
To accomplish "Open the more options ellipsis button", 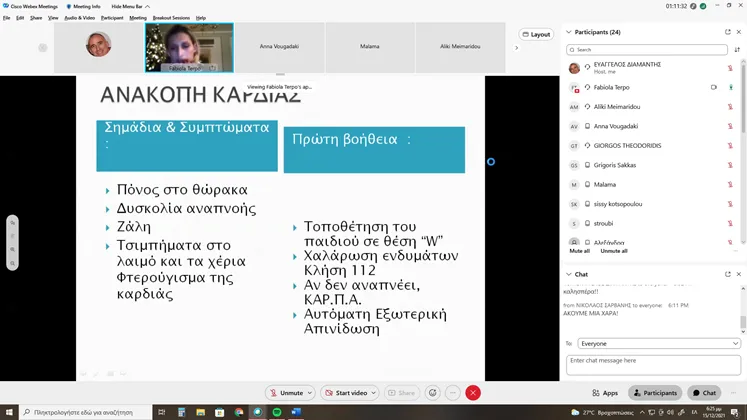I will point(453,393).
